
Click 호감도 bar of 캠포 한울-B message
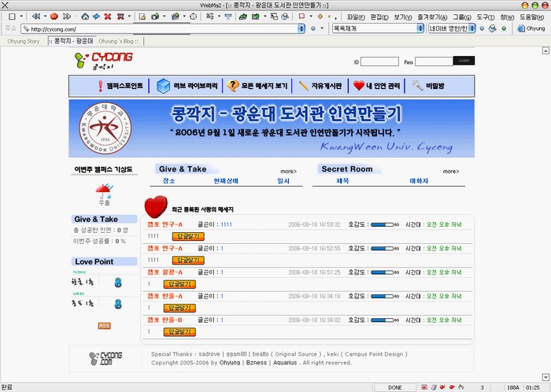pyautogui.click(x=382, y=320)
